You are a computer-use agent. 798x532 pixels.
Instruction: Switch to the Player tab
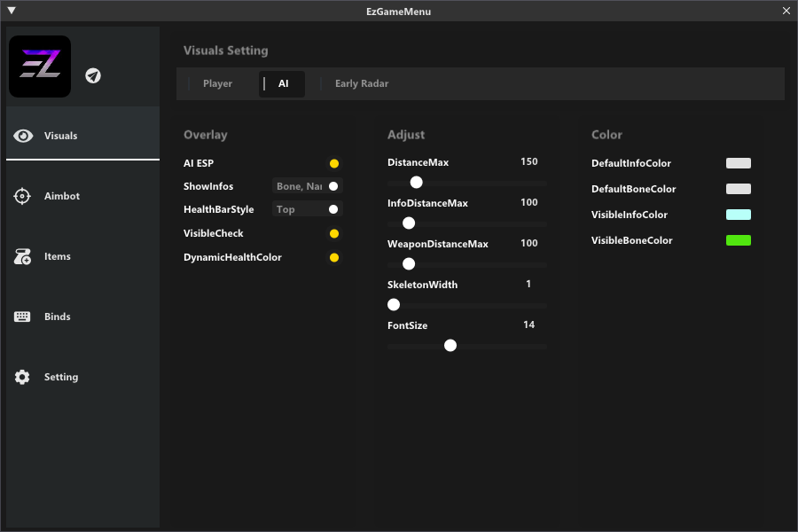pos(217,83)
